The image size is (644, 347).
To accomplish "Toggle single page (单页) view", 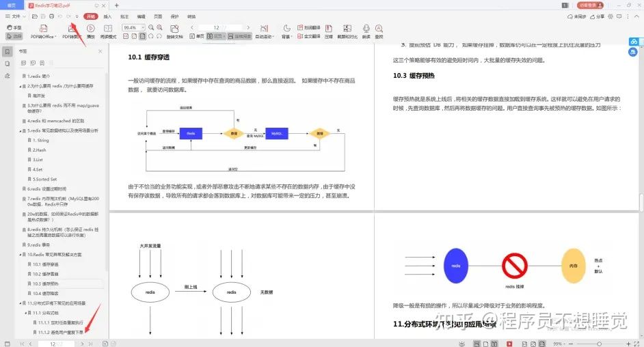I will pyautogui.click(x=196, y=36).
